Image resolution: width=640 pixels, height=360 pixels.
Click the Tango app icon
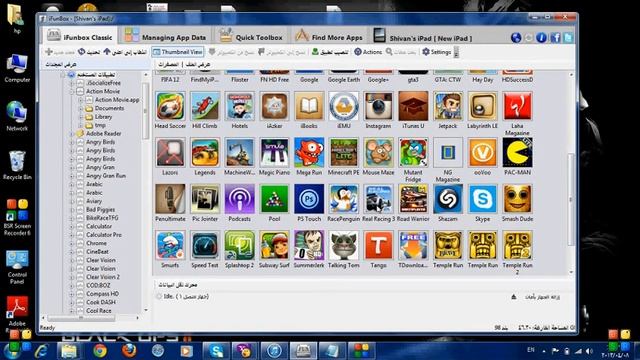click(378, 245)
